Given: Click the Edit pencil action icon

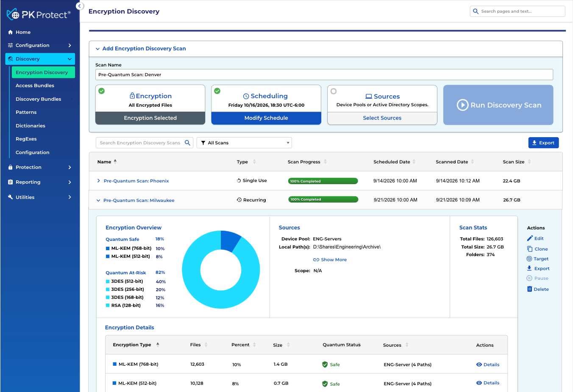Looking at the screenshot, I should pos(530,238).
